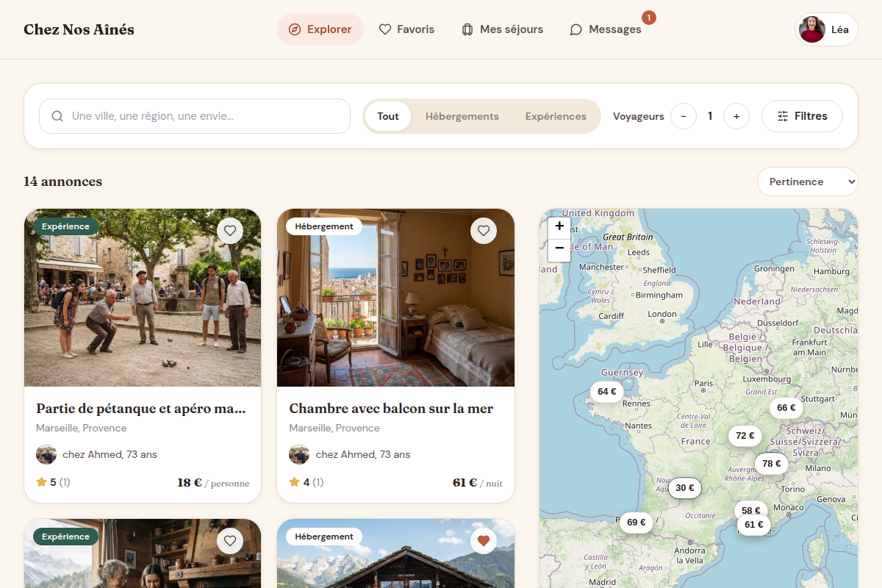
Task: Focus the city or region search field
Action: [x=195, y=116]
